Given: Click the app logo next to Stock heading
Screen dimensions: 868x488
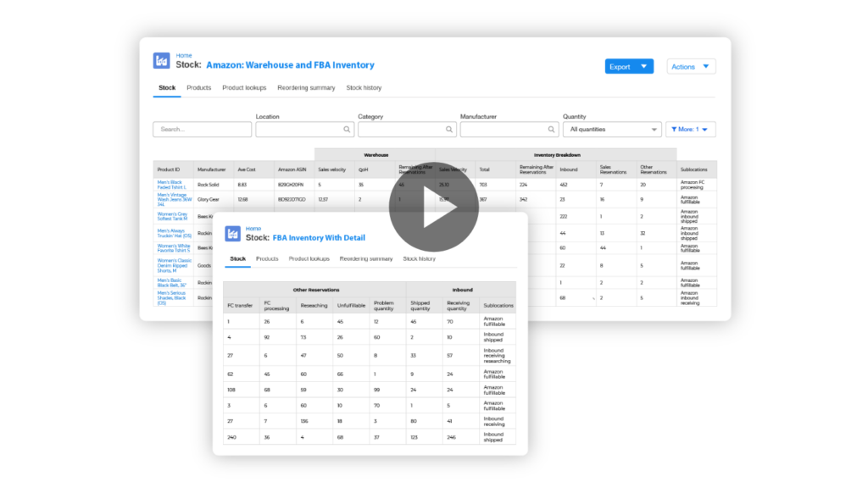Looking at the screenshot, I should (161, 60).
